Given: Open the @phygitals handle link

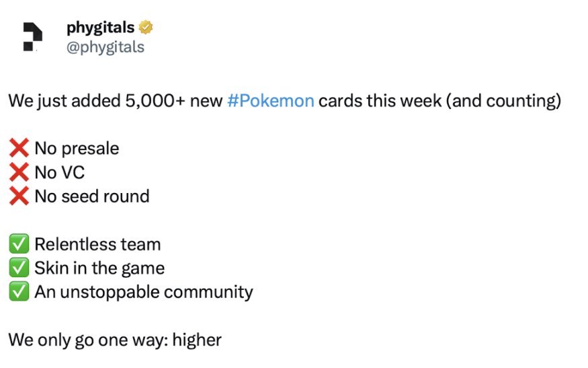Looking at the screenshot, I should click(x=106, y=47).
